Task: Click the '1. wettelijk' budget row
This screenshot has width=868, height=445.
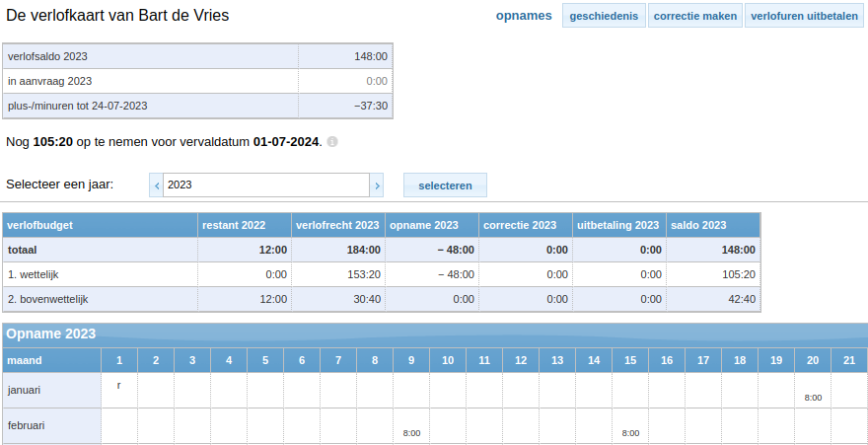Action: point(34,274)
